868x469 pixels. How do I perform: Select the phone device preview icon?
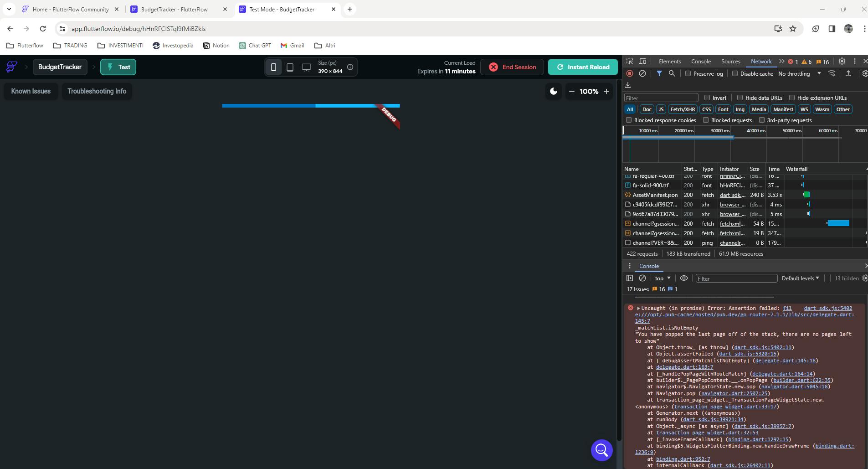click(273, 67)
